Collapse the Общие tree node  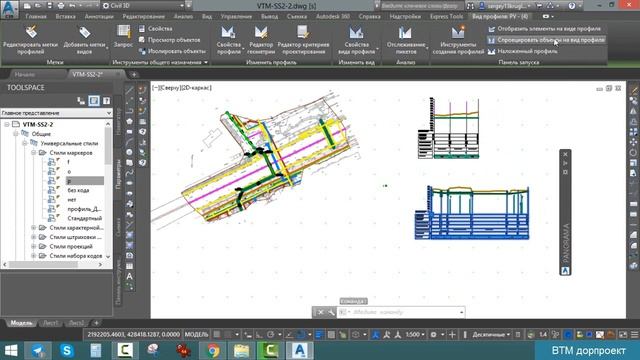[16, 134]
